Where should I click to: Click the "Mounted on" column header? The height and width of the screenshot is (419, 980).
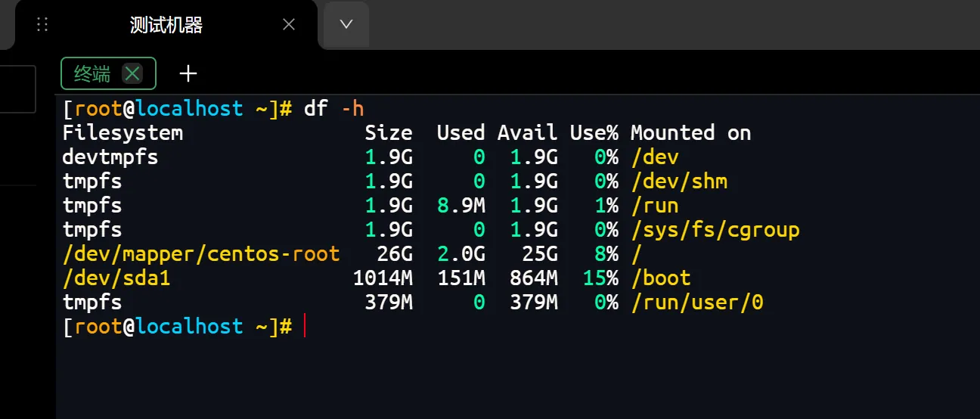[x=690, y=133]
